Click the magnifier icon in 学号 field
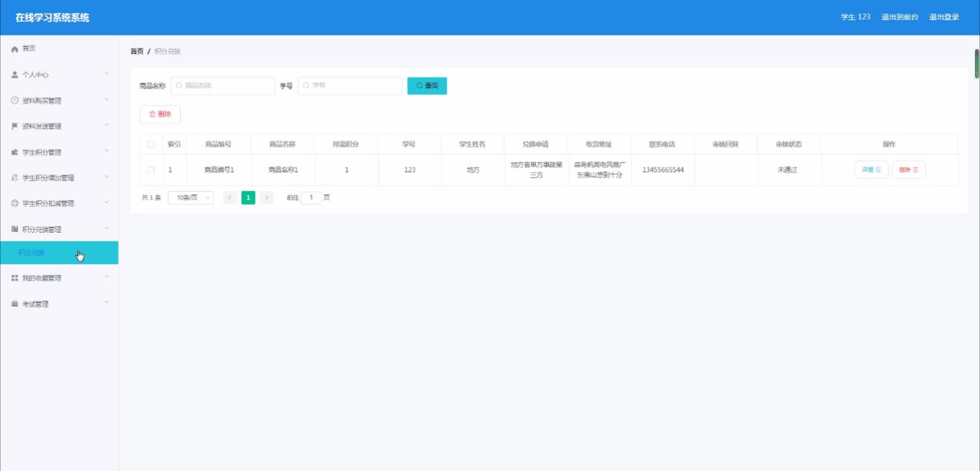This screenshot has width=980, height=471. [307, 86]
